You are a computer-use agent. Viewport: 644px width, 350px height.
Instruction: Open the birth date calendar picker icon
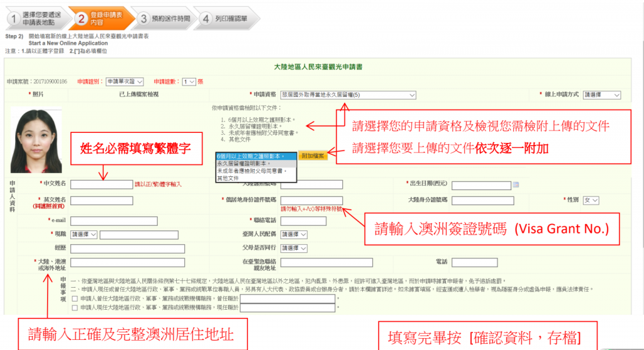(516, 185)
